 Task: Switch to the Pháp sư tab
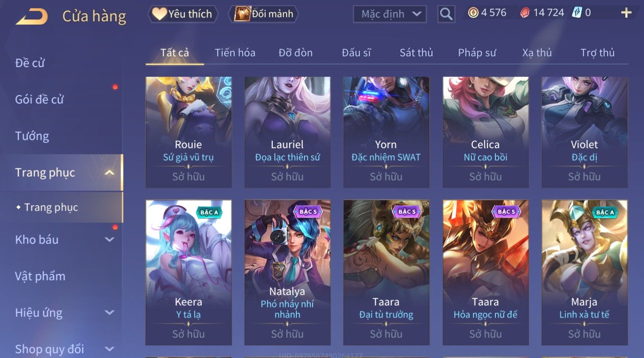click(x=477, y=53)
